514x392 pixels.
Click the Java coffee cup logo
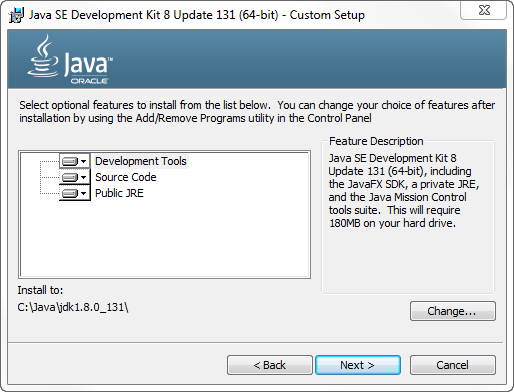pos(43,57)
